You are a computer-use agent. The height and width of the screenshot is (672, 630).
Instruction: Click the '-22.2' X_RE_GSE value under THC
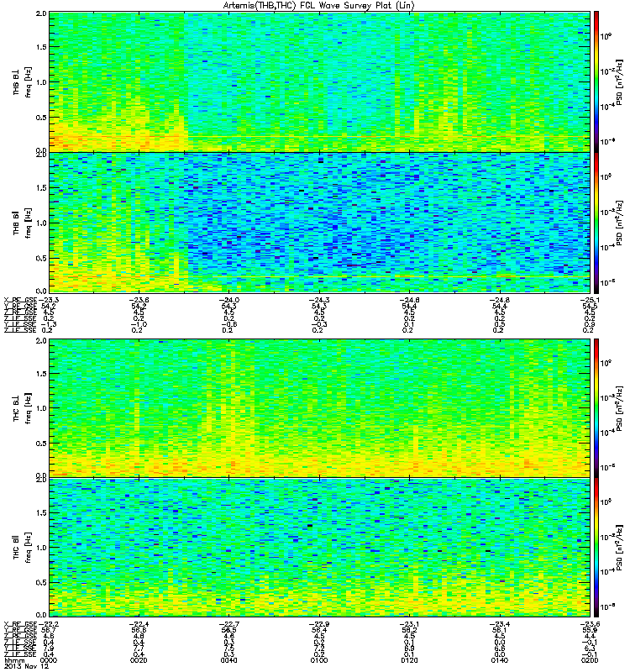49,624
